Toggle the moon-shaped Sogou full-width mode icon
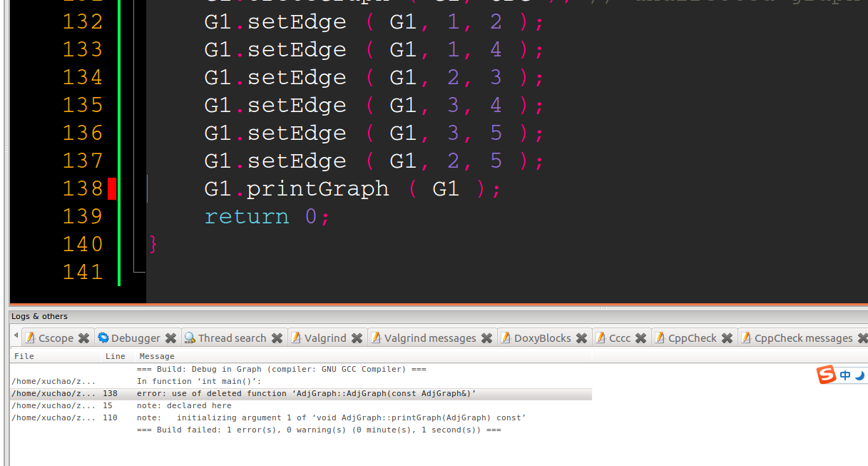Screen dimensions: 868x466 [860, 375]
